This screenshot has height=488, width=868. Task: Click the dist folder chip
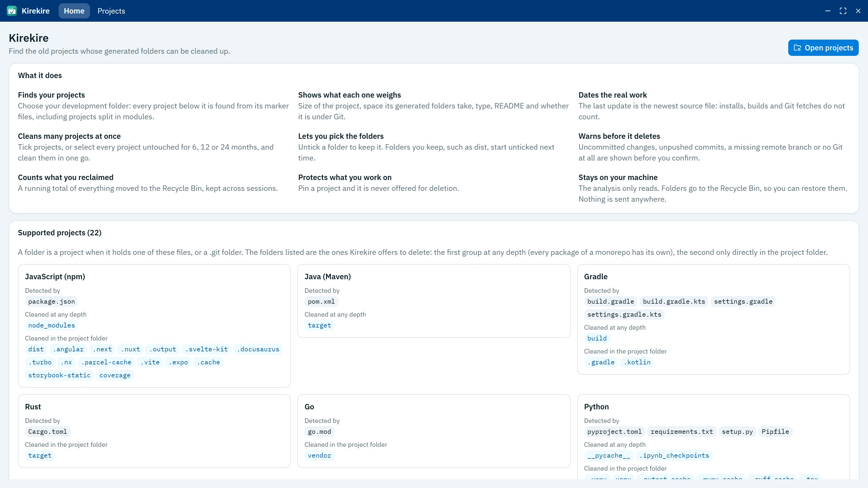(x=36, y=349)
